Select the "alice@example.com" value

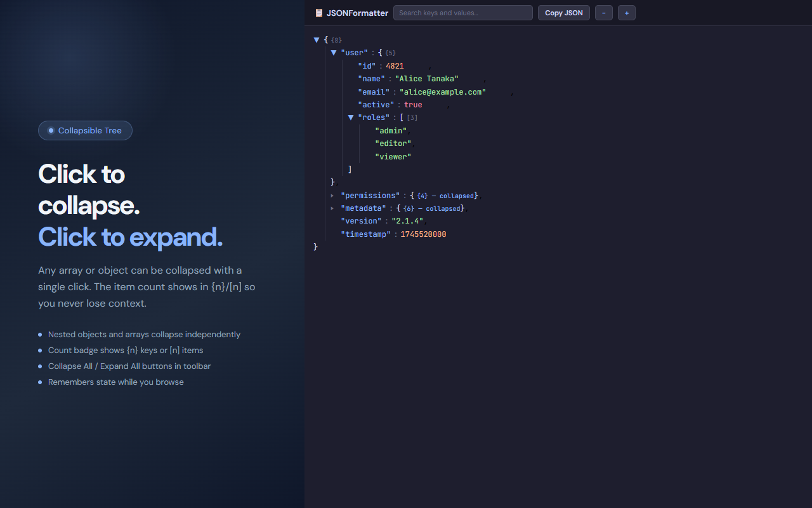(x=443, y=92)
